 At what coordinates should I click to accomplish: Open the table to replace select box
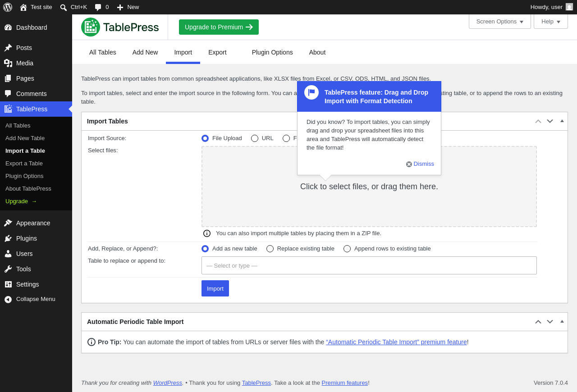369,265
